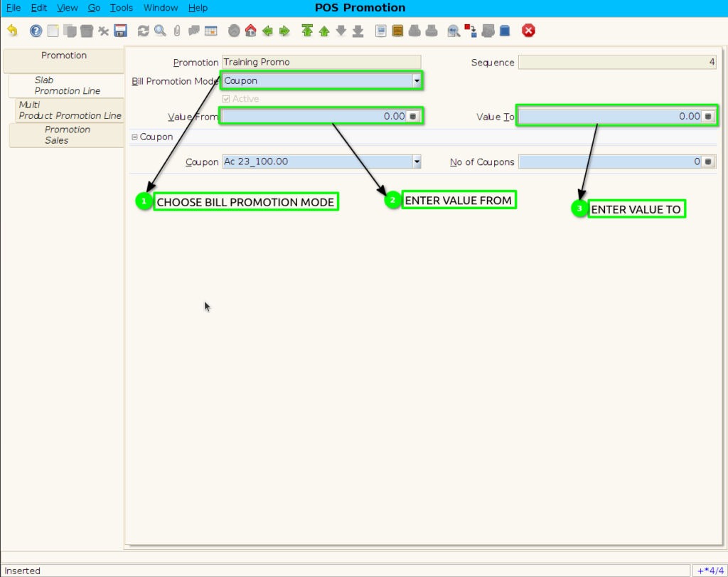Image resolution: width=728 pixels, height=577 pixels.
Task: Click the Print printer icon
Action: [x=432, y=31]
